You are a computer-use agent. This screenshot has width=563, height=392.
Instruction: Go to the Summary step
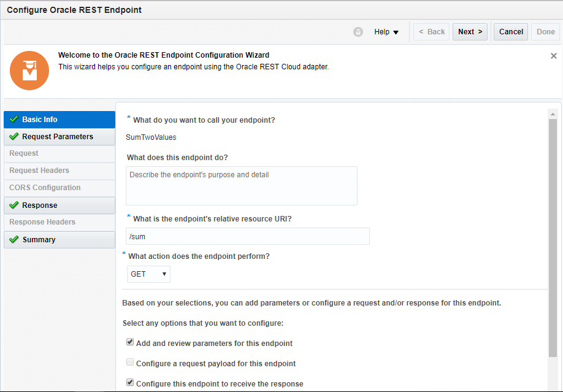39,240
